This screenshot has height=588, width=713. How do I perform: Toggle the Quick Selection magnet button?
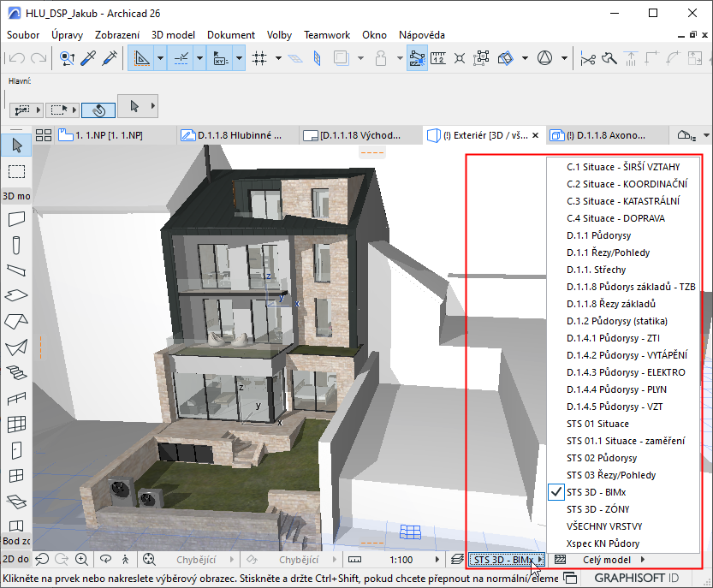coord(98,110)
